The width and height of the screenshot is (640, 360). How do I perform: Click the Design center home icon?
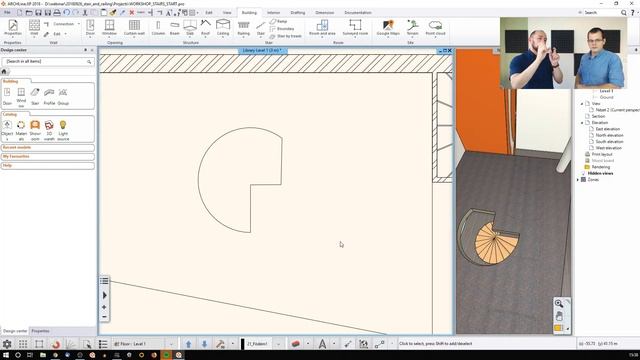[4, 71]
